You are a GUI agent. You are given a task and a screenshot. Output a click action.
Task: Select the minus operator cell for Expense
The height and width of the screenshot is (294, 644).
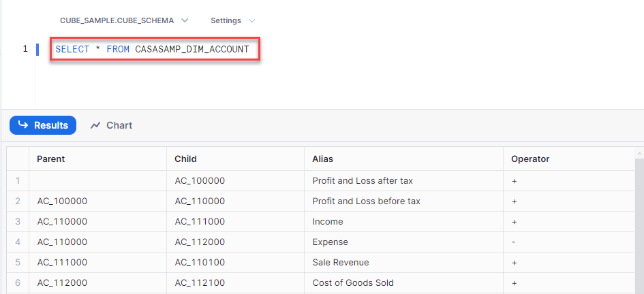point(513,242)
